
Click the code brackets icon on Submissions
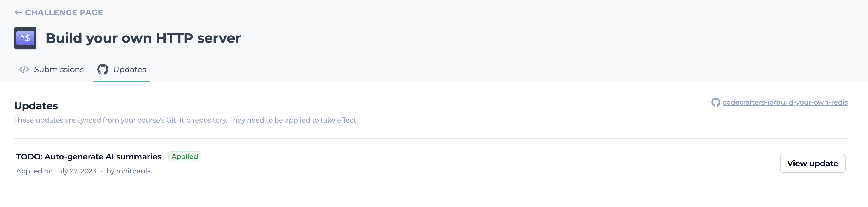coord(24,69)
